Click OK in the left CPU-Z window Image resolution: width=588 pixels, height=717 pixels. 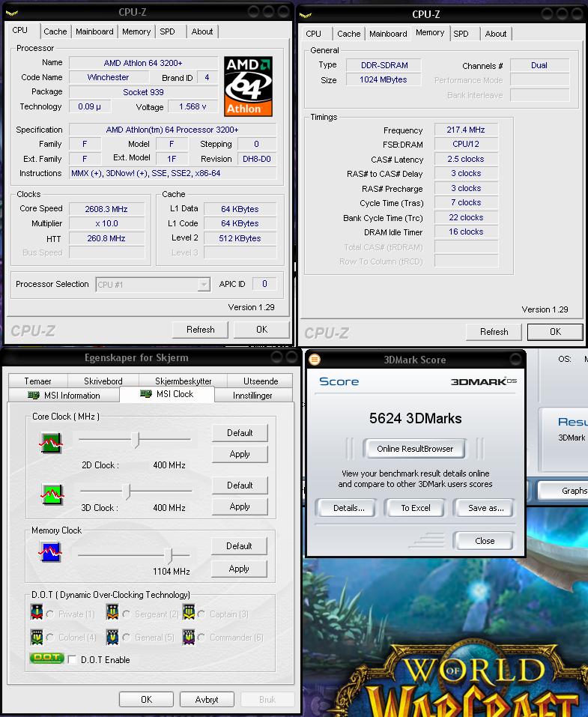(261, 330)
